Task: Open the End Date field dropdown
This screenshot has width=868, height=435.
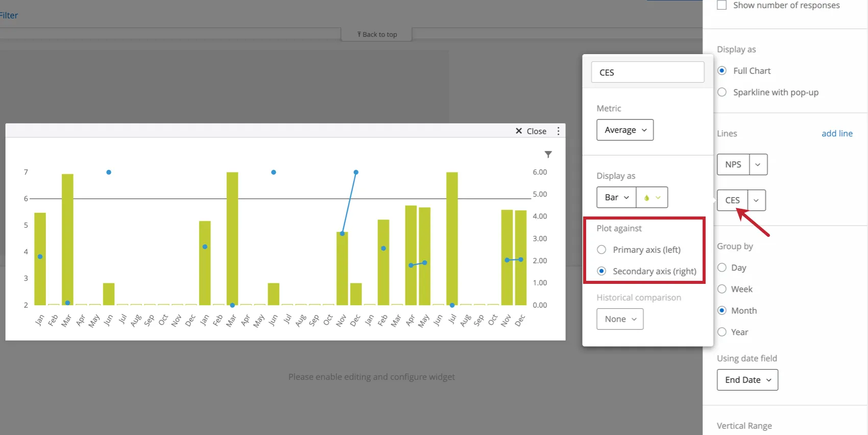Action: tap(747, 380)
